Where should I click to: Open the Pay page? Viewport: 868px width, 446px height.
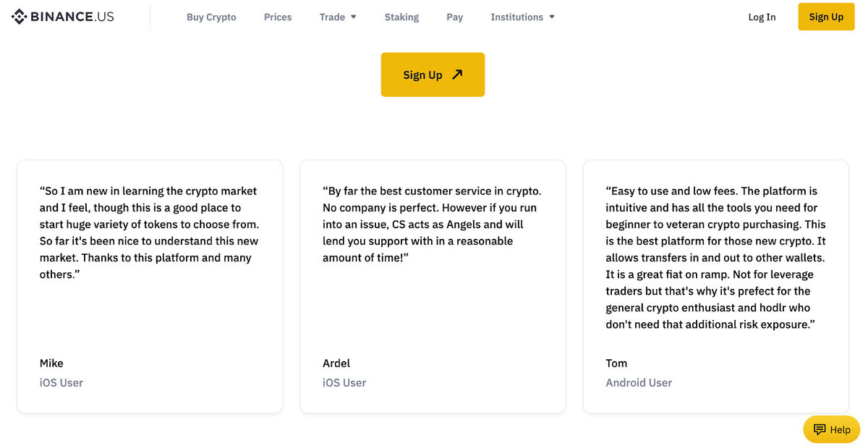455,17
